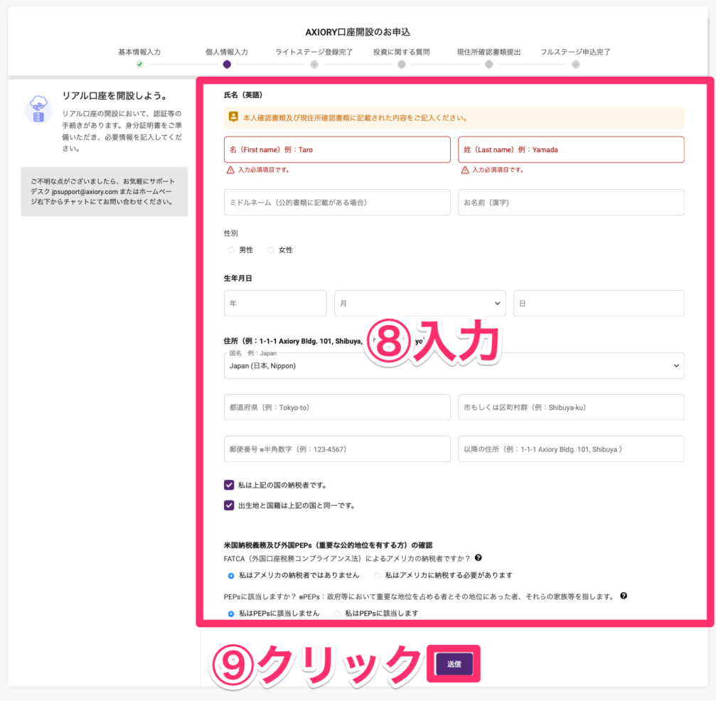
Task: Focus the 日 birth day field
Action: tap(599, 303)
